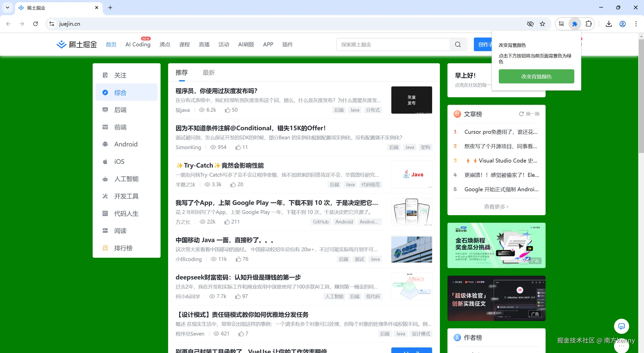Open the Chrome downloads icon
This screenshot has width=644, height=353.
609,24
